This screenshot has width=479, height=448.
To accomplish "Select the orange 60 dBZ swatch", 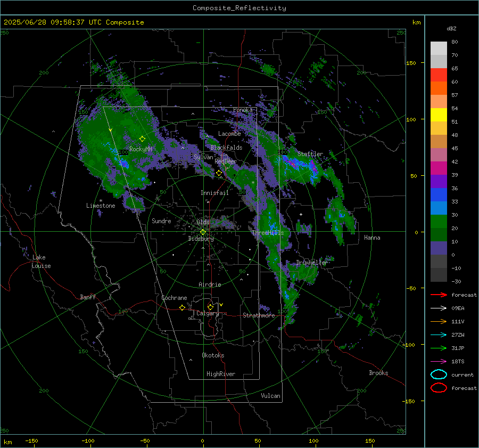I will [439, 88].
